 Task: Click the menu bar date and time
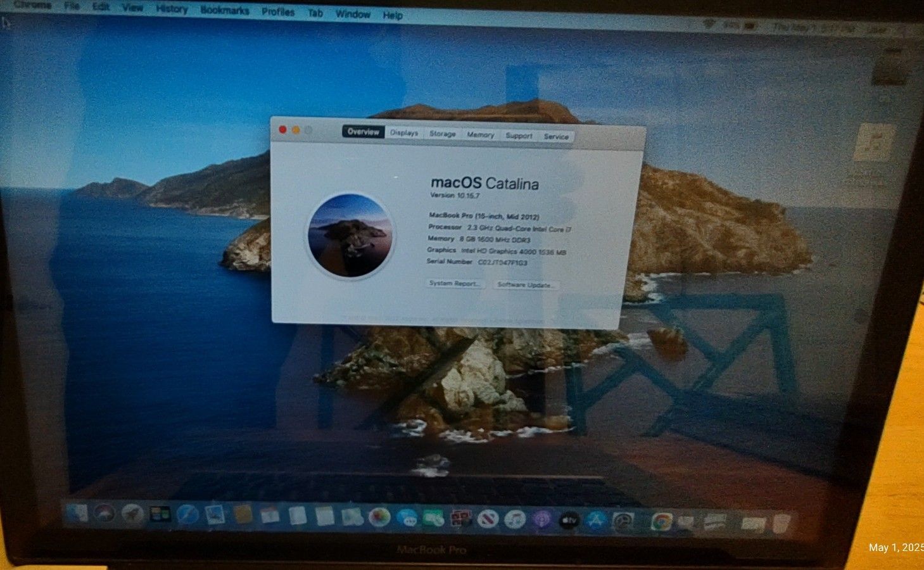click(813, 28)
